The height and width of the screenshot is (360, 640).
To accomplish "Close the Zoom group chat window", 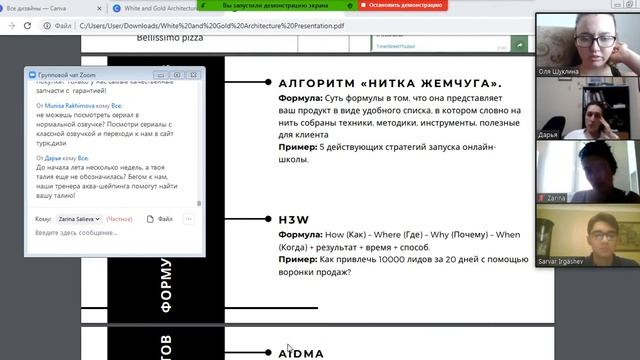I will click(x=193, y=75).
